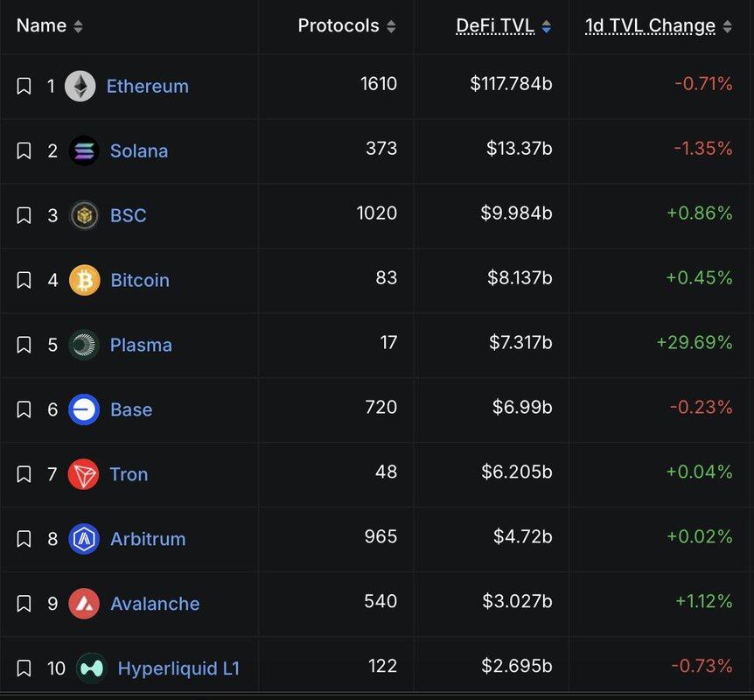Click the Plasma chain logo icon
Image resolution: width=754 pixels, height=700 pixels.
(x=84, y=345)
